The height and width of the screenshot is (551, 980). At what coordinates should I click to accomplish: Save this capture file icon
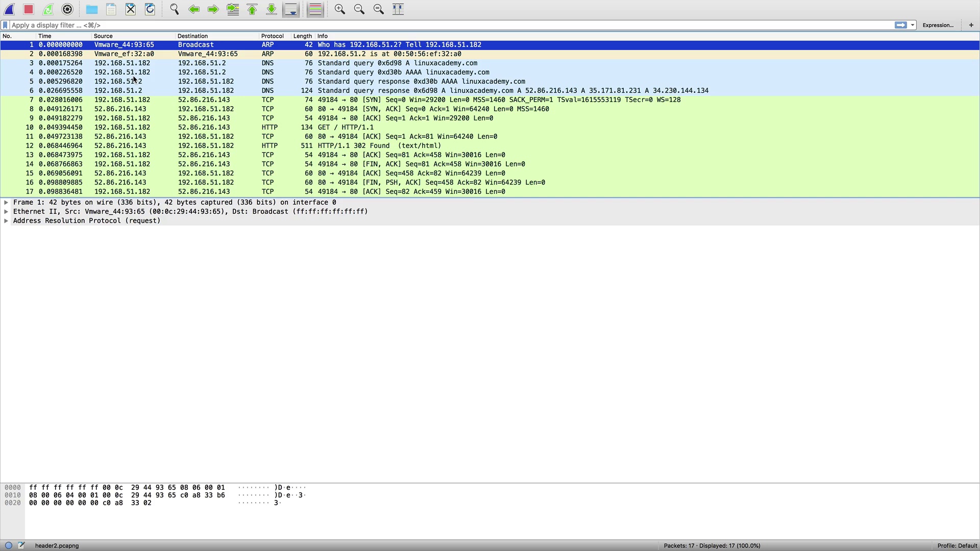pos(111,9)
